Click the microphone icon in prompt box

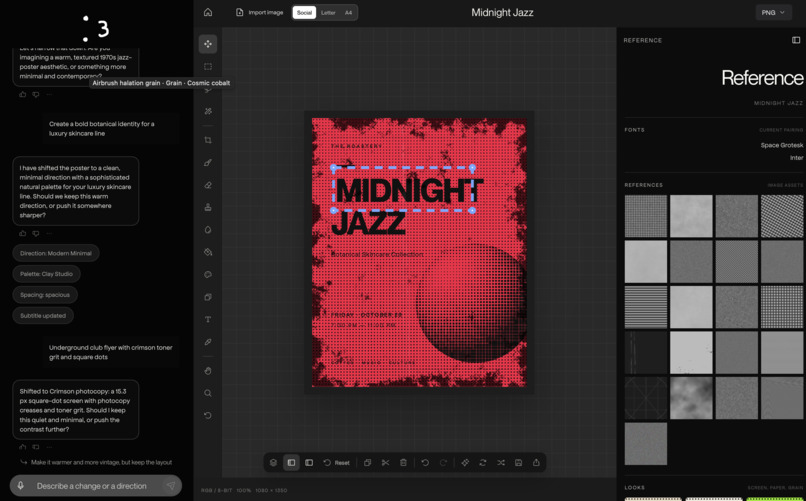(x=21, y=486)
